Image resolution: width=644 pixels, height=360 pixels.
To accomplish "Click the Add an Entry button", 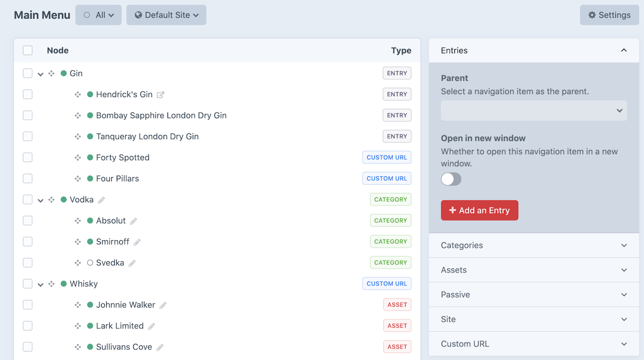I will 479,210.
